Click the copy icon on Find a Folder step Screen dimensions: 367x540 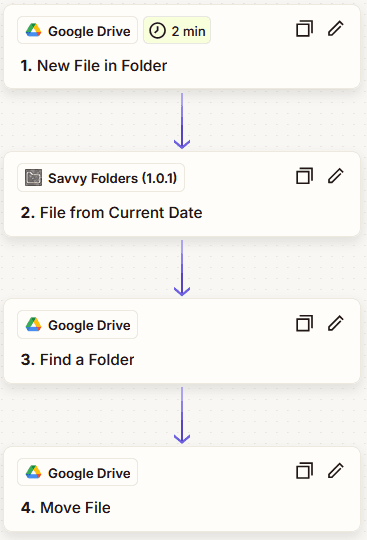point(304,323)
